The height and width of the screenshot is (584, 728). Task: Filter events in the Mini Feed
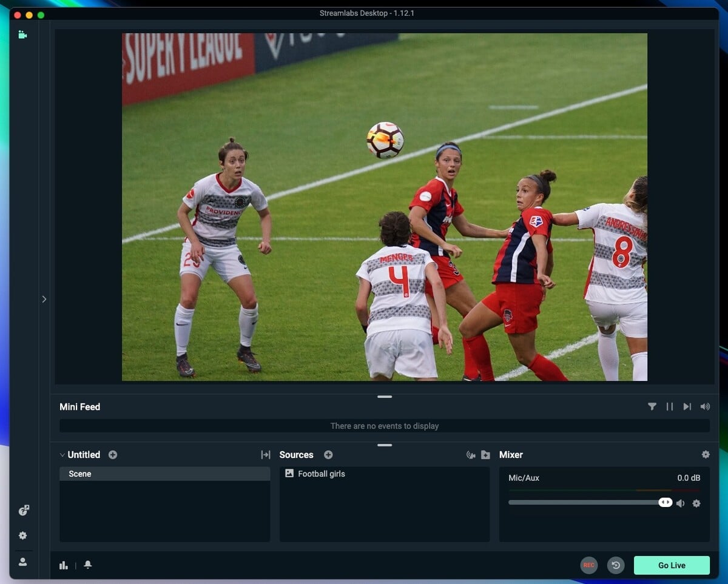tap(652, 406)
